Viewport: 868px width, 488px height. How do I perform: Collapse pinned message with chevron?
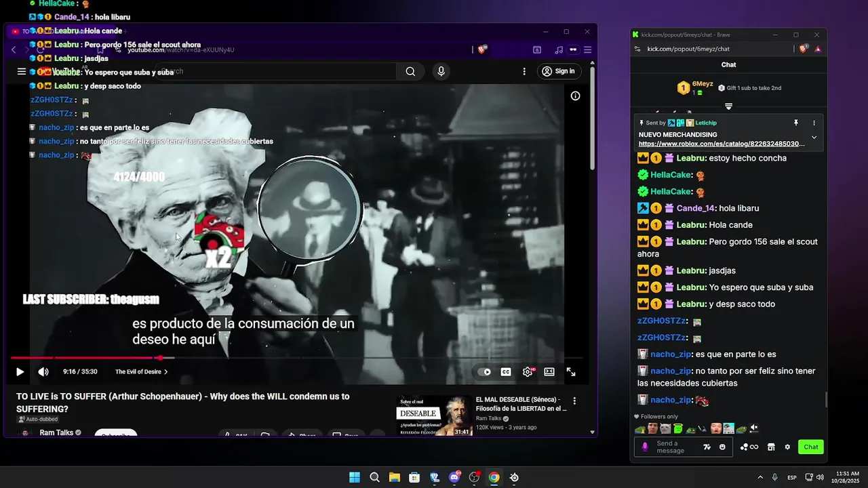[x=814, y=138]
